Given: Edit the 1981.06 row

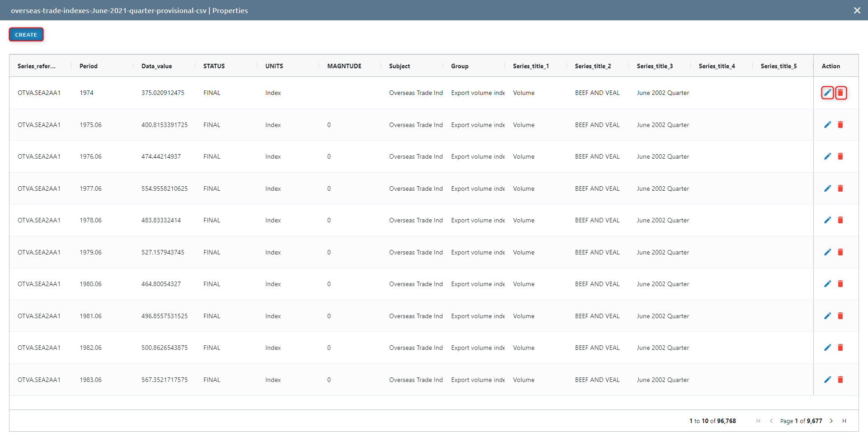Looking at the screenshot, I should point(827,316).
